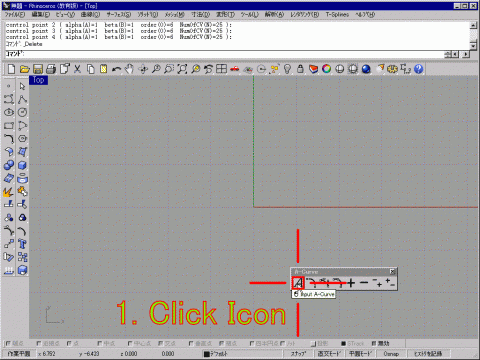Copy to clipboard icon
480x360 pixels.
(x=91, y=69)
